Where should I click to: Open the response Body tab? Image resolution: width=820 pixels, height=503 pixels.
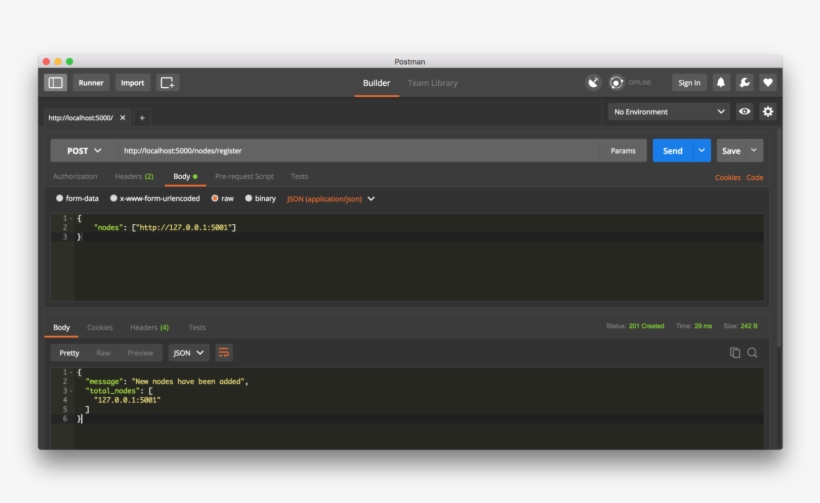[x=61, y=327]
